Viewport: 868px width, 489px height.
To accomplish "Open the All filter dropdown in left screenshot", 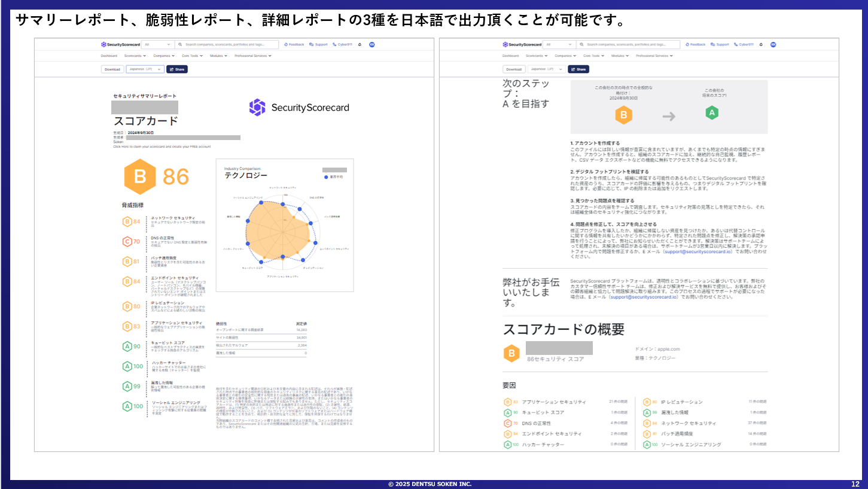I will coord(158,44).
